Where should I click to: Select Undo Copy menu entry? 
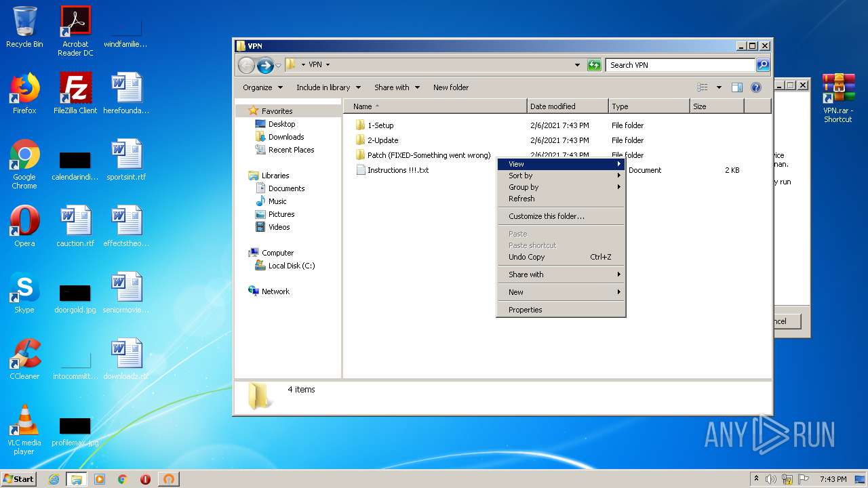coord(561,257)
